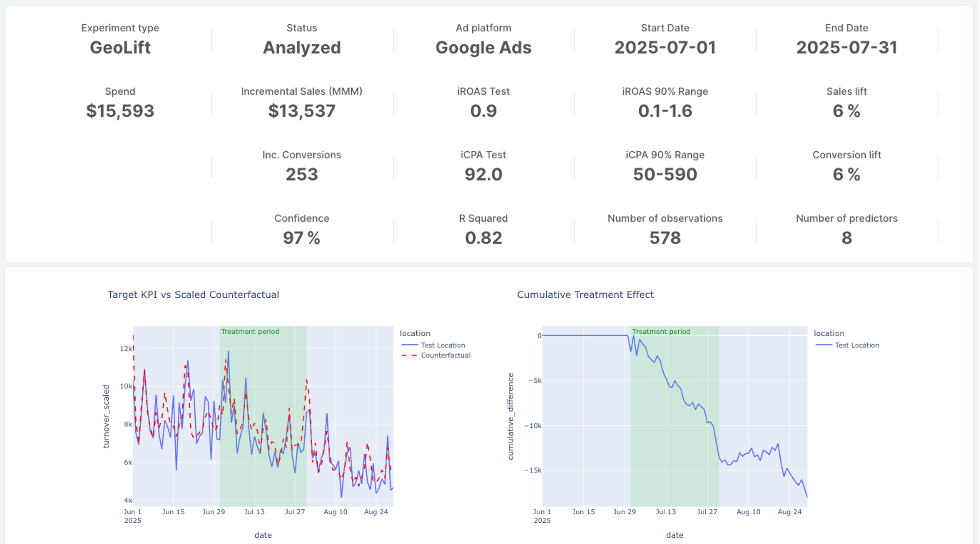Toggle Test Location legend in Target KPI chart
Image resolution: width=980 pixels, height=544 pixels.
tap(443, 345)
